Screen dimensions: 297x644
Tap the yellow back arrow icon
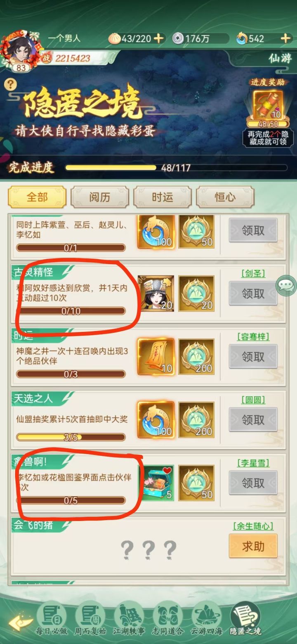click(20, 623)
